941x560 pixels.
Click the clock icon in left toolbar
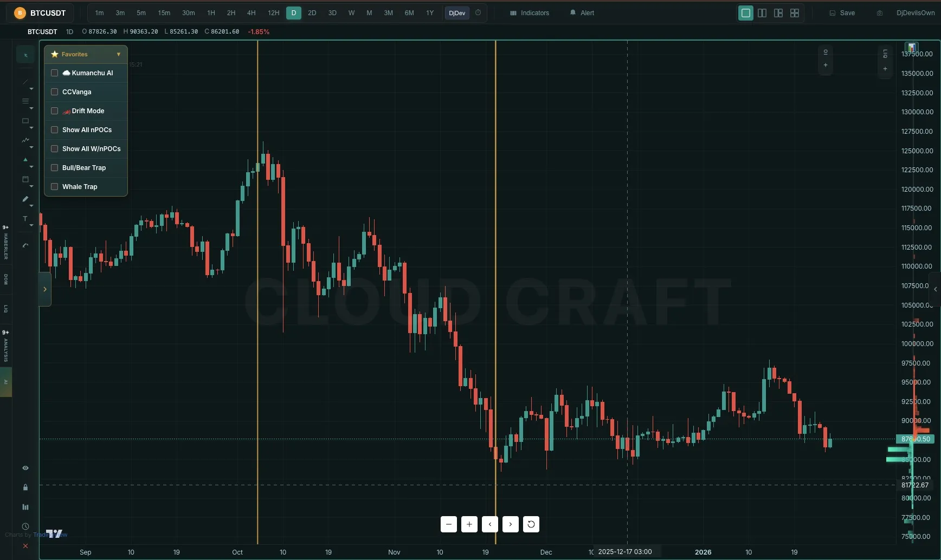pyautogui.click(x=25, y=526)
